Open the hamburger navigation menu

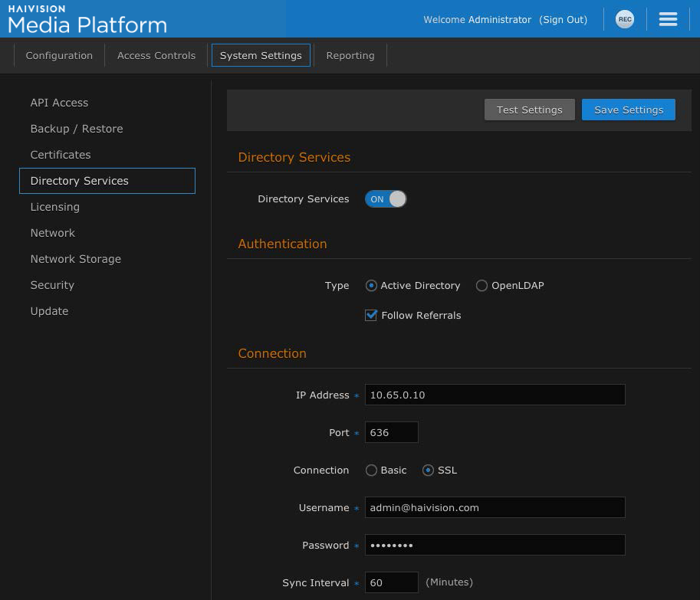[668, 19]
